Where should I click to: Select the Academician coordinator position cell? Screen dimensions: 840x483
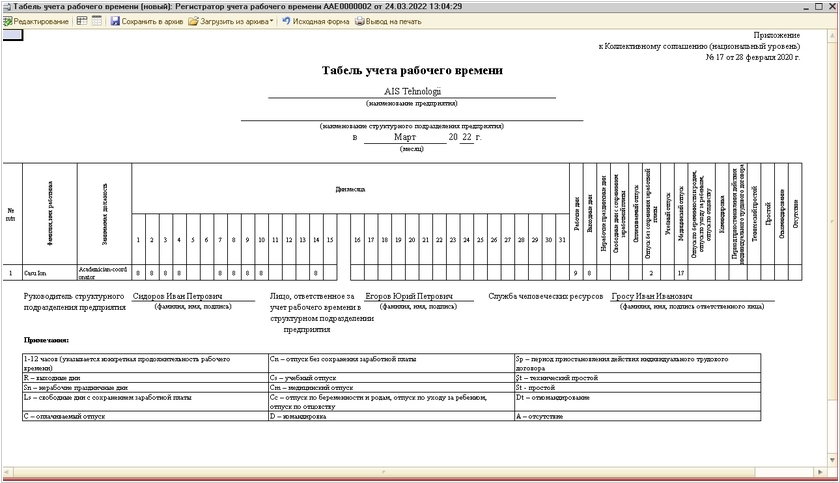click(103, 272)
